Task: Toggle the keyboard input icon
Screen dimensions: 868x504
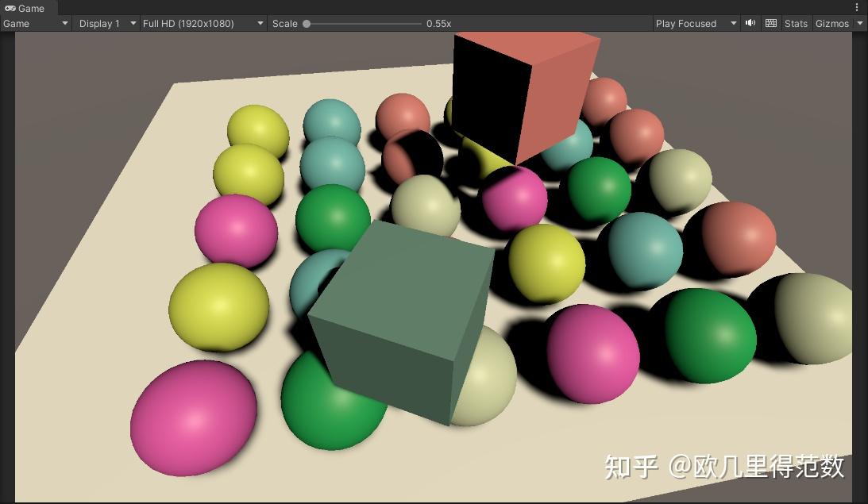Action: 770,23
